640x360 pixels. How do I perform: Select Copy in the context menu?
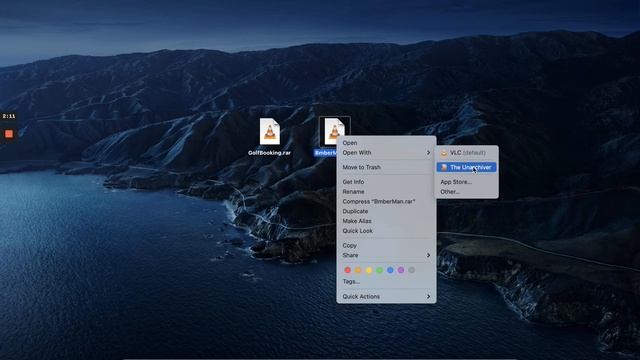[x=386, y=246]
